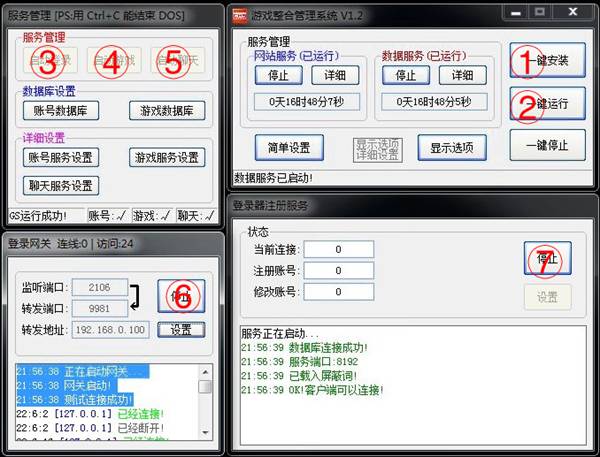Select log line 网关启动!
This screenshot has width=600, height=457.
[67, 385]
